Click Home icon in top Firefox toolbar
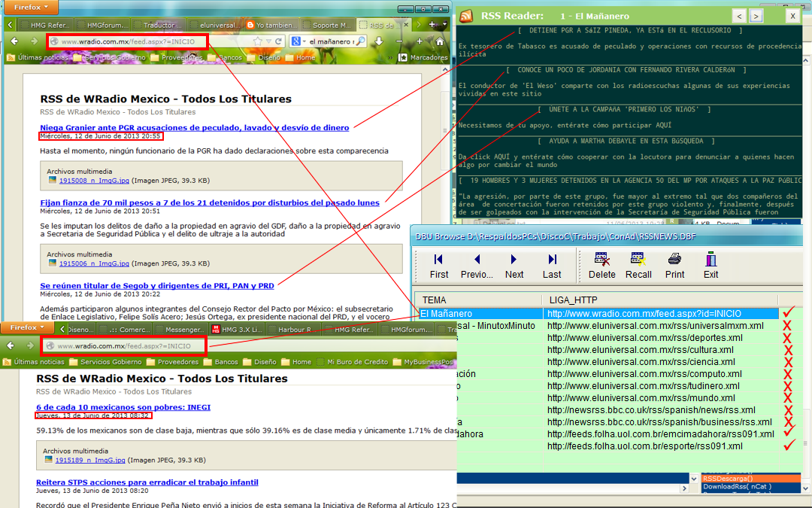Screen dimensions: 812x508 (x=440, y=41)
